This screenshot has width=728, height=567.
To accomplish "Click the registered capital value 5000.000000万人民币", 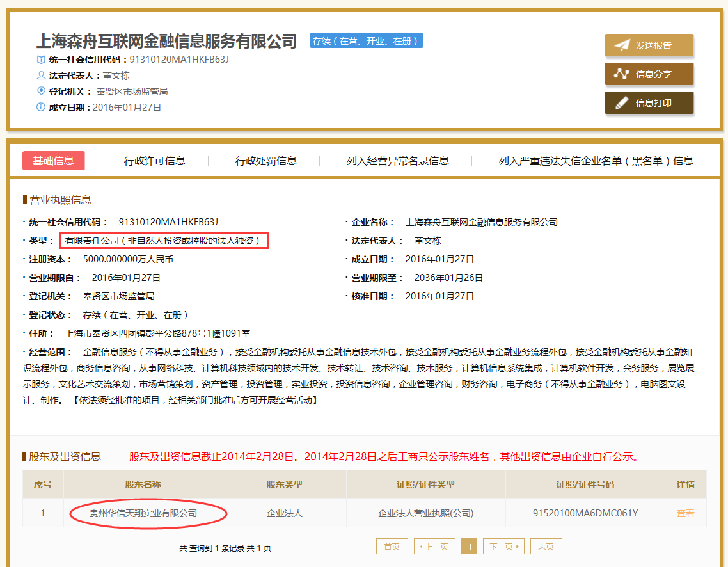I will pyautogui.click(x=128, y=259).
